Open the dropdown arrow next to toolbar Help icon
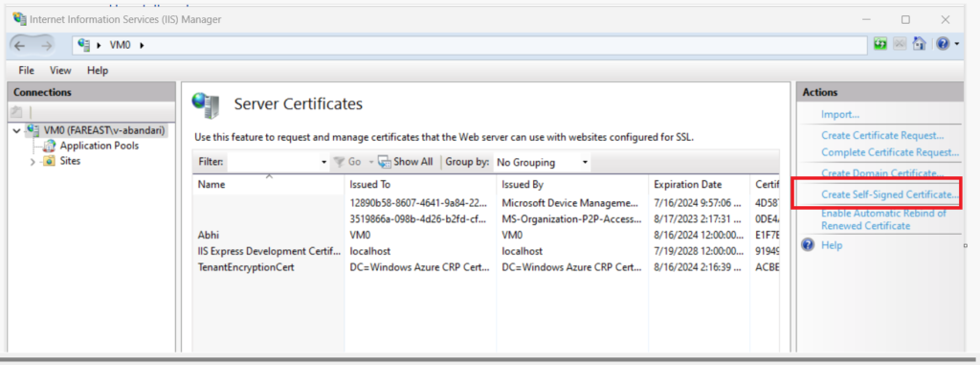The image size is (980, 365). 957,45
